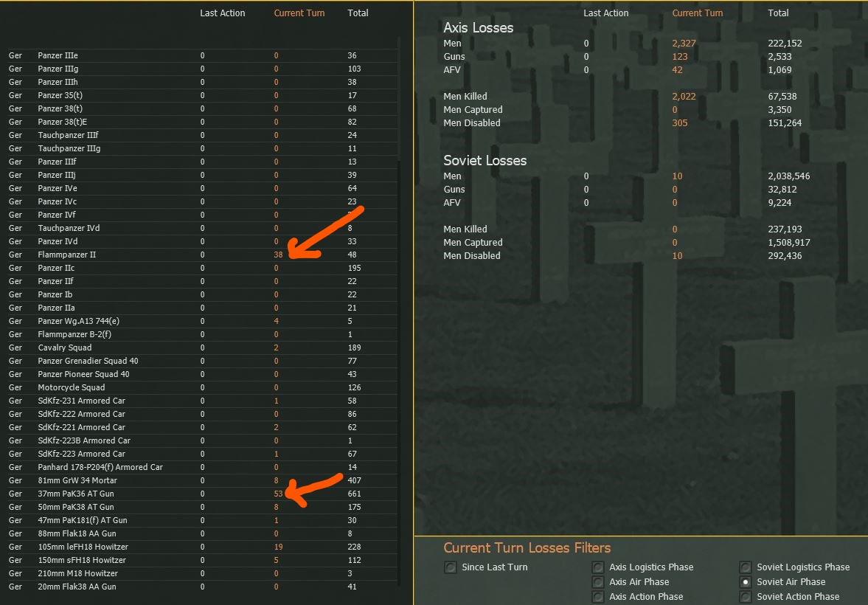Enable the Axis Logistics Phase filter
This screenshot has height=605, width=868.
(598, 567)
